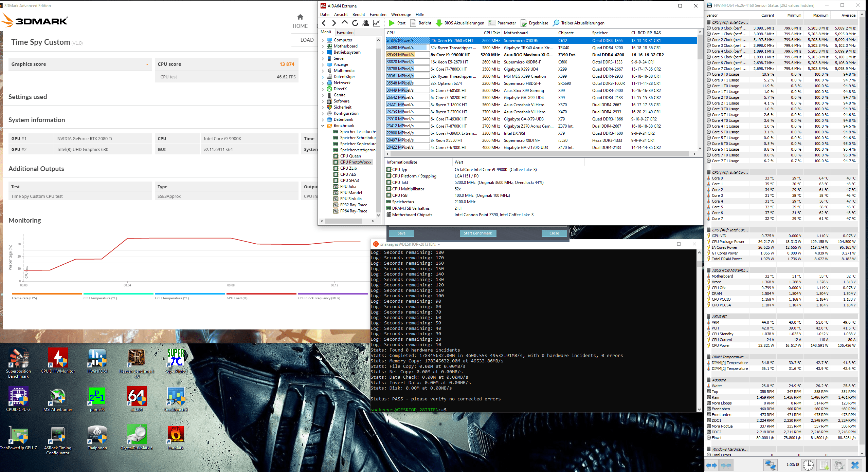Open the BIOS Aktualisierungen green arrow

click(x=439, y=23)
